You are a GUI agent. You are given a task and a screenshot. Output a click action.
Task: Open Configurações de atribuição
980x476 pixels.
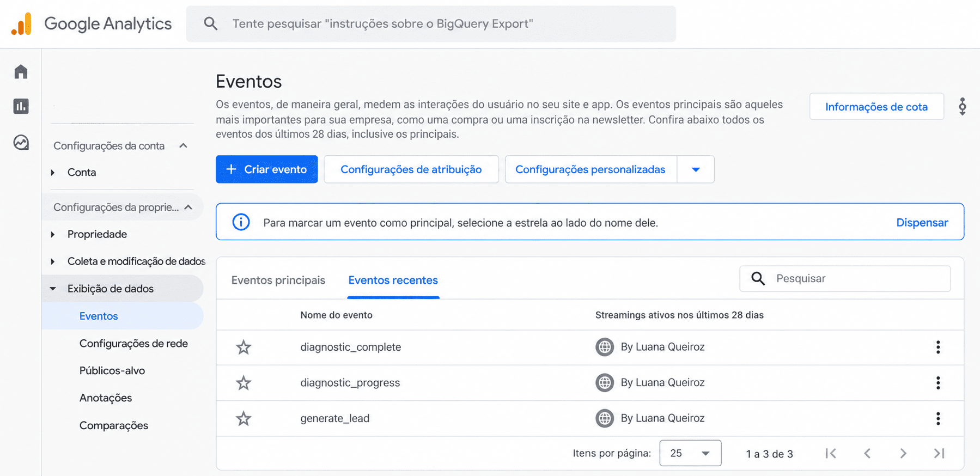coord(411,169)
